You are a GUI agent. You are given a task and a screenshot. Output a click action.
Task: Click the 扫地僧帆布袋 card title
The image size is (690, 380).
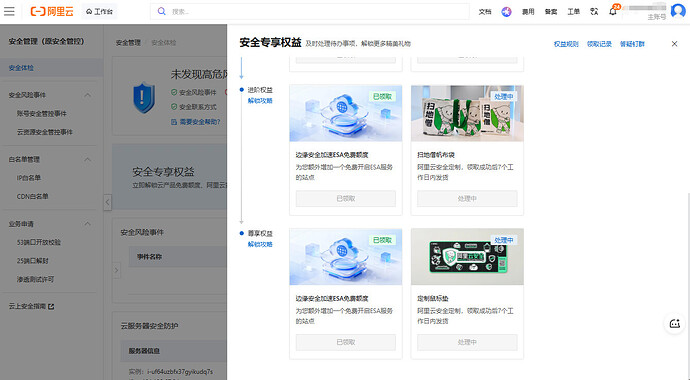436,155
